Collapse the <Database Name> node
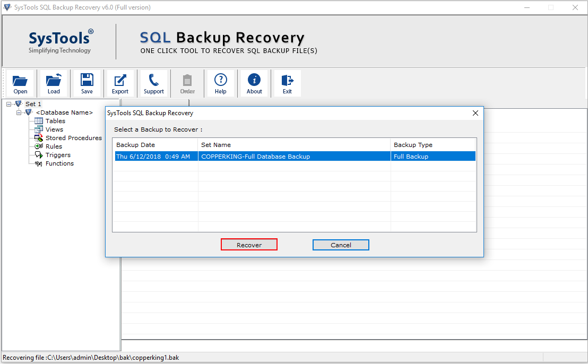Screen dimensions: 588x364 tap(19, 112)
